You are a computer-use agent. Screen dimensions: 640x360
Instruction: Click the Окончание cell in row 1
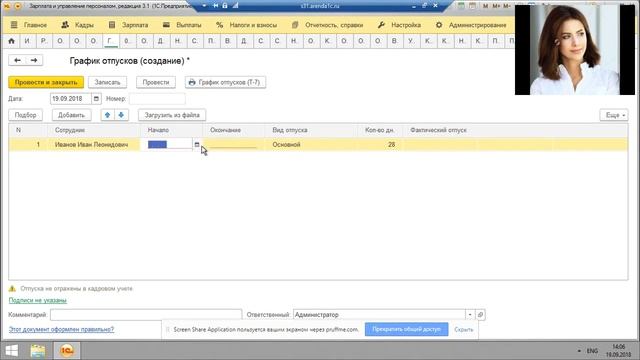(234, 144)
